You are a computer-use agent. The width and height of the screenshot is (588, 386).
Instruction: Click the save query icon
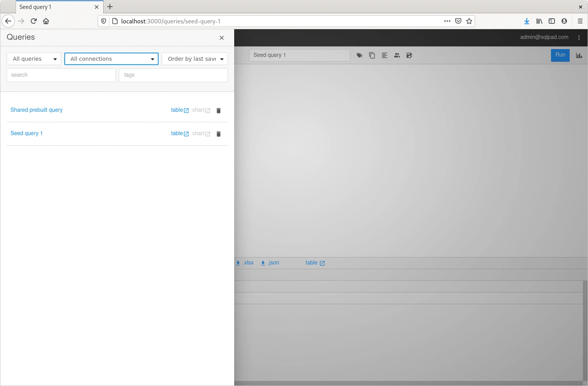409,55
